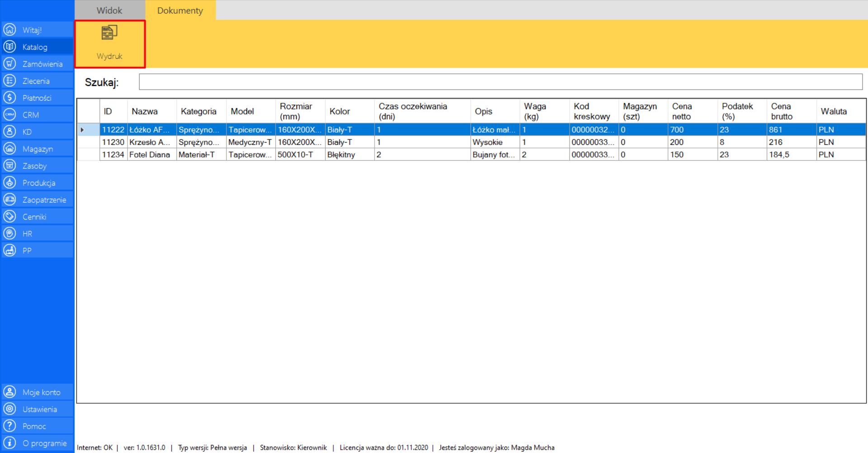Open the CRM menu item
The image size is (868, 453).
31,115
